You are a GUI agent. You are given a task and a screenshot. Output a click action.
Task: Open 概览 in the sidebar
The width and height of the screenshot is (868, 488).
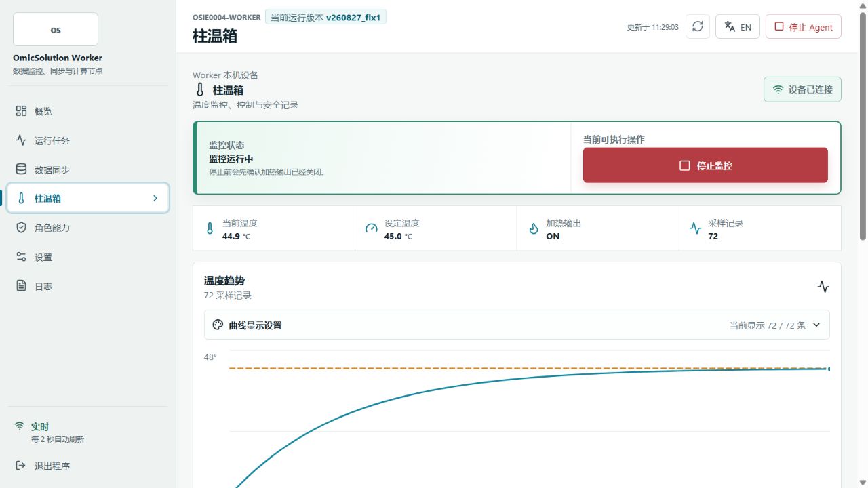pos(87,111)
